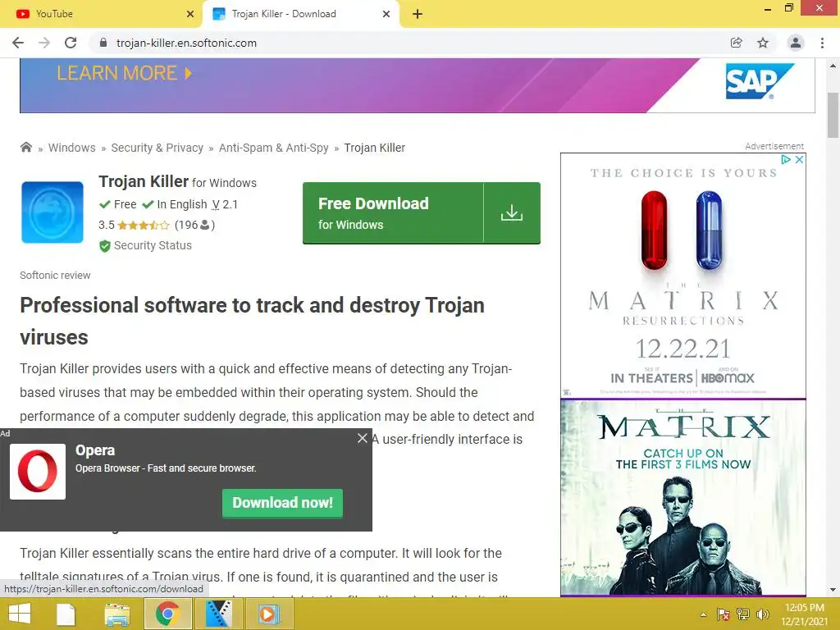This screenshot has height=630, width=840.
Task: Open the media player taskbar icon
Action: pyautogui.click(x=269, y=614)
